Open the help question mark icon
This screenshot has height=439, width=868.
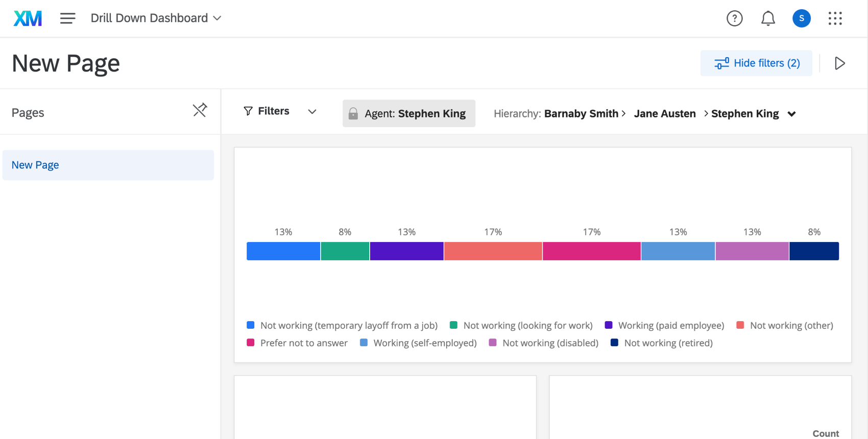(x=734, y=18)
